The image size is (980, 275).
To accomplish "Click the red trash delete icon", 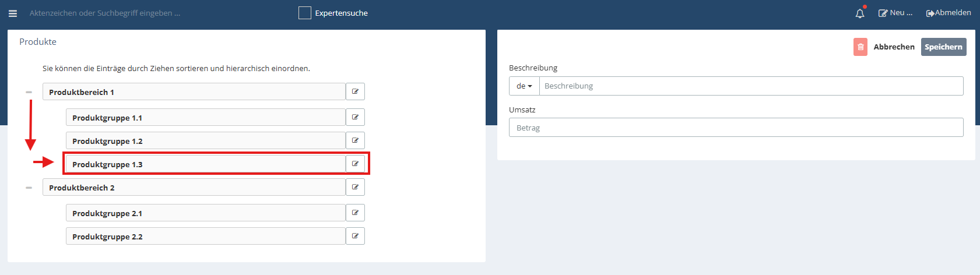I will 860,47.
